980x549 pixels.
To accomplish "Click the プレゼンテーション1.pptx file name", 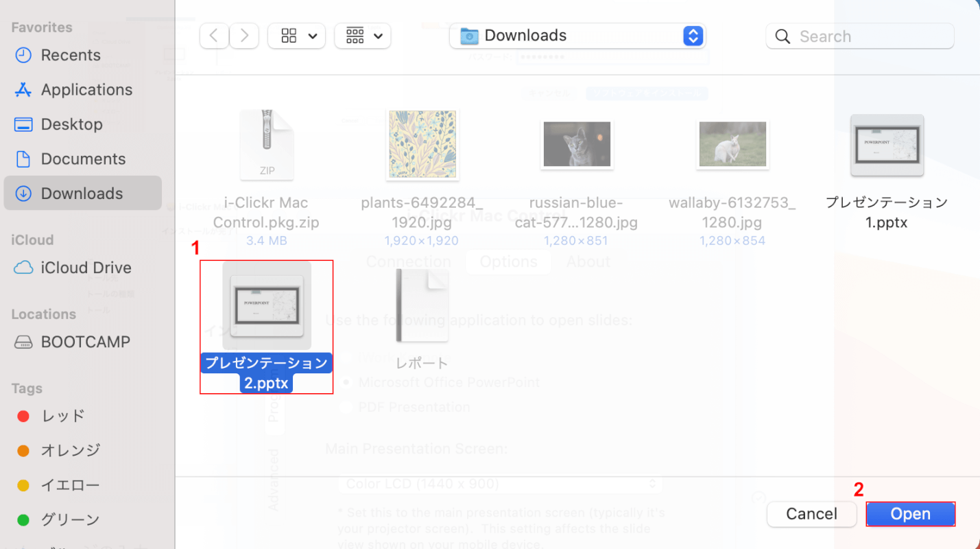I will [887, 212].
